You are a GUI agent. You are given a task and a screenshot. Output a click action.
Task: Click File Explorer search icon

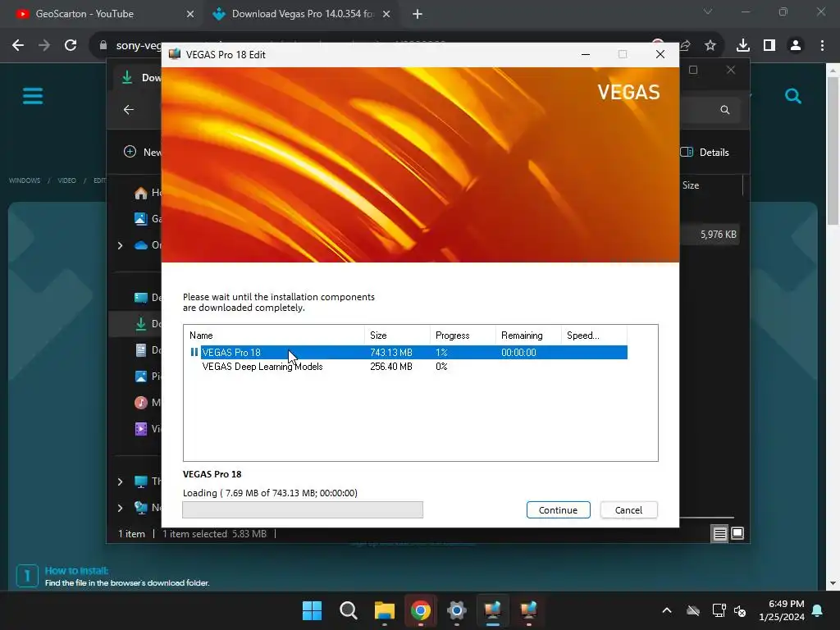725,110
